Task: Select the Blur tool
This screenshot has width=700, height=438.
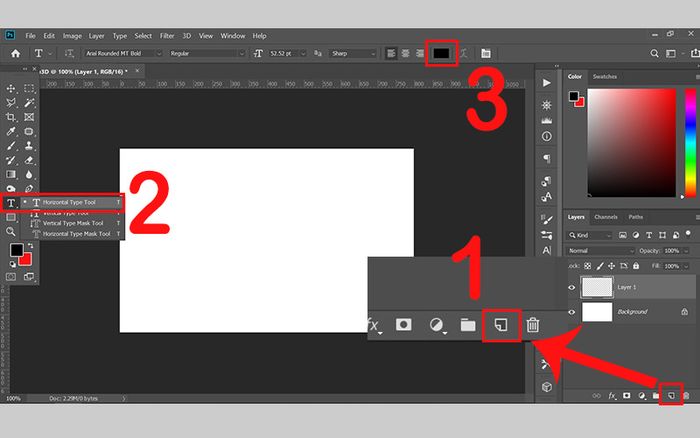Action: coord(29,174)
